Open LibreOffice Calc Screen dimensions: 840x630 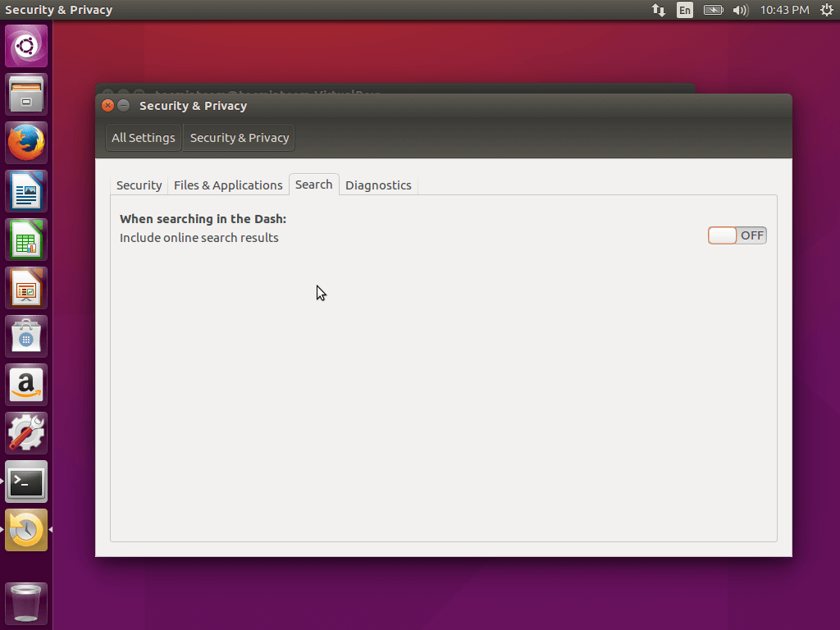[x=25, y=239]
